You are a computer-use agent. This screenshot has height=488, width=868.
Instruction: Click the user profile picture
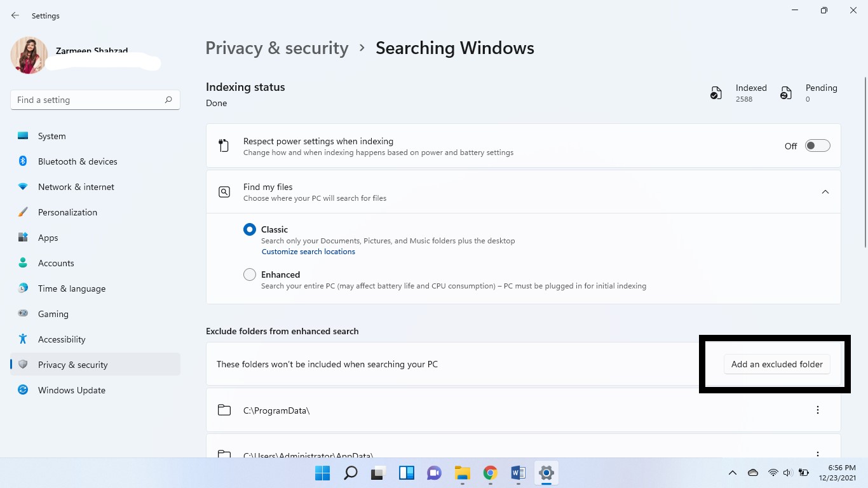(29, 55)
